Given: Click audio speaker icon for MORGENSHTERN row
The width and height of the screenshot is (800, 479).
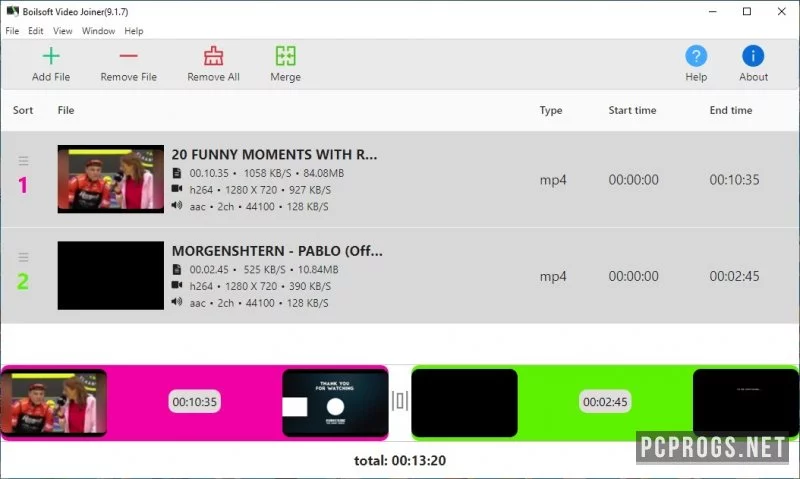Looking at the screenshot, I should pyautogui.click(x=177, y=301).
